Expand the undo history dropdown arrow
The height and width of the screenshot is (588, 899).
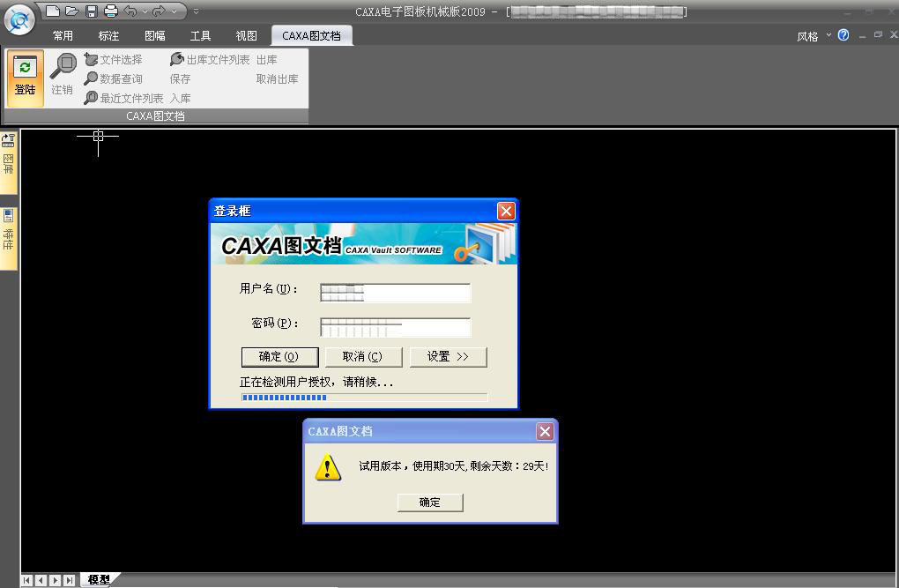click(x=145, y=11)
